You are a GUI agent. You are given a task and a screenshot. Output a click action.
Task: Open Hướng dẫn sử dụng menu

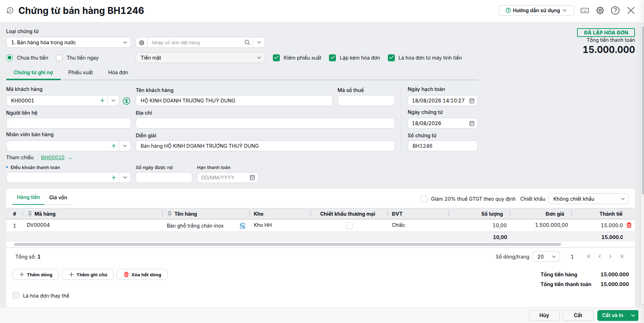point(536,10)
